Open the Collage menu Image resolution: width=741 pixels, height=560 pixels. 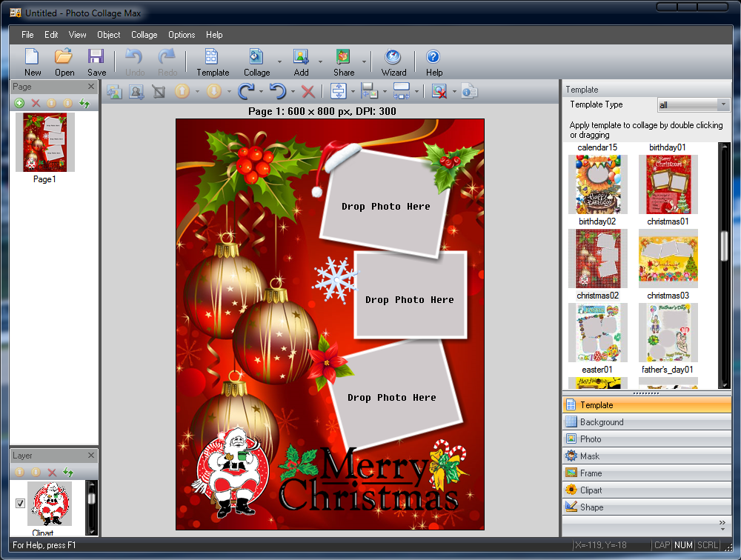coord(144,35)
